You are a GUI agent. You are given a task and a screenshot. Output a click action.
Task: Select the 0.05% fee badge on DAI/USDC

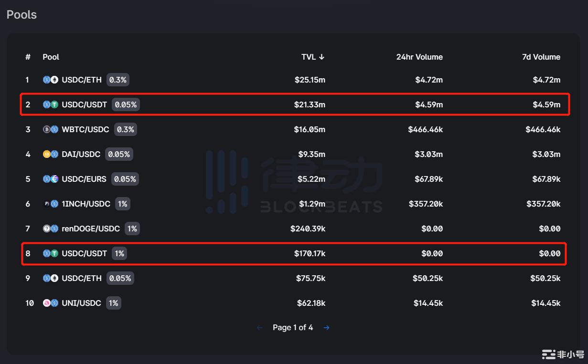[119, 154]
